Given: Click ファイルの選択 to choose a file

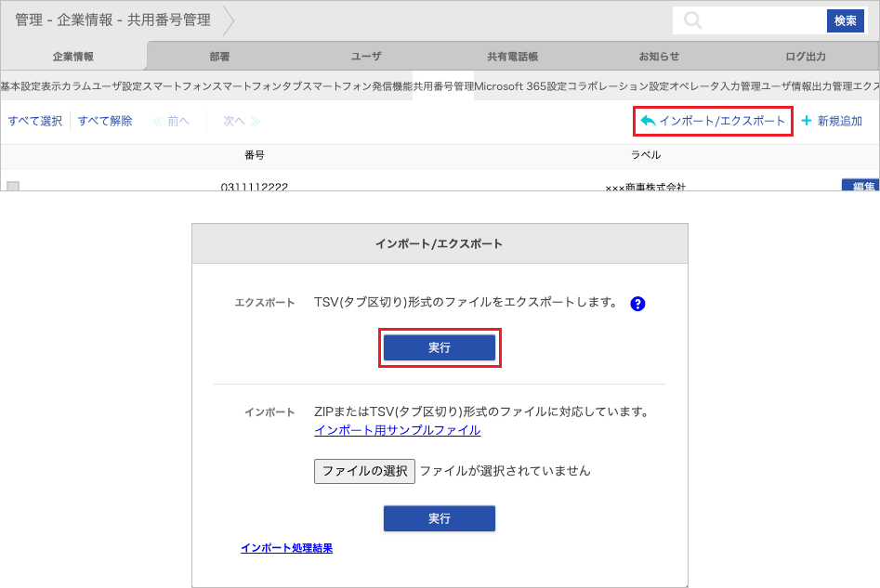Looking at the screenshot, I should [365, 471].
